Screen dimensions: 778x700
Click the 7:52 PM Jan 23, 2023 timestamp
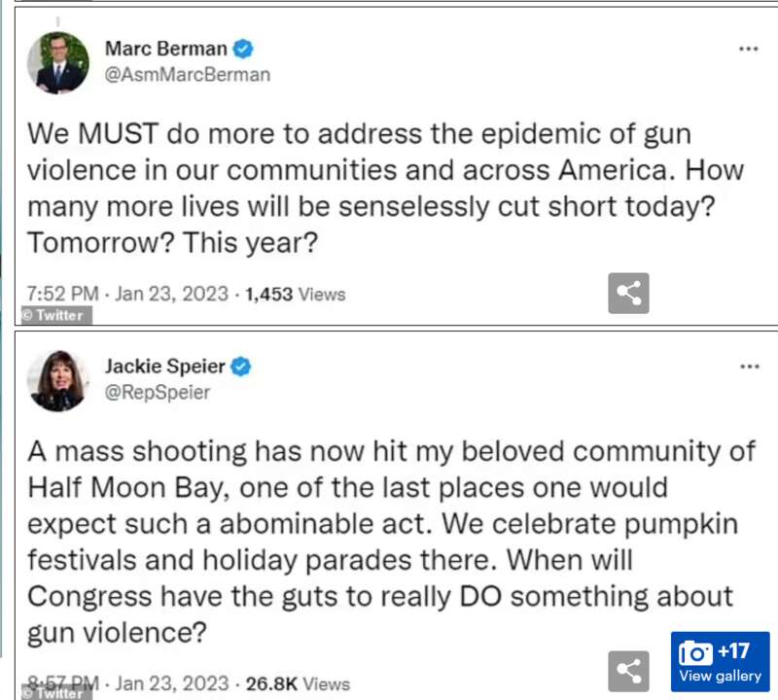pos(127,294)
